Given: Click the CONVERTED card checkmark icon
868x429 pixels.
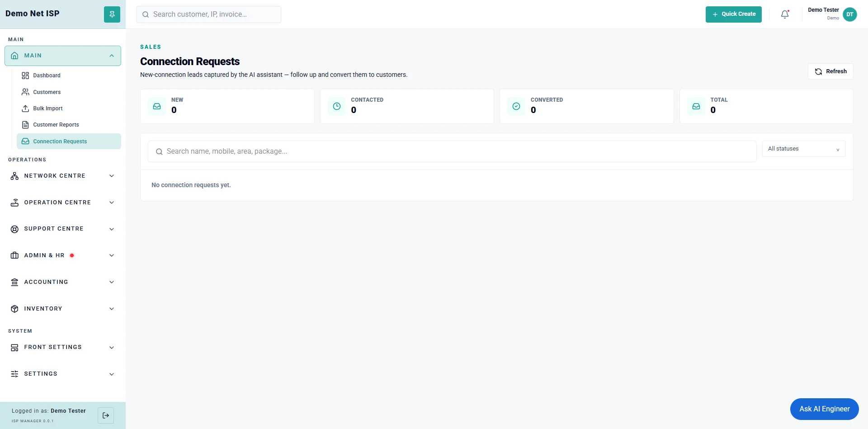Looking at the screenshot, I should pyautogui.click(x=516, y=106).
